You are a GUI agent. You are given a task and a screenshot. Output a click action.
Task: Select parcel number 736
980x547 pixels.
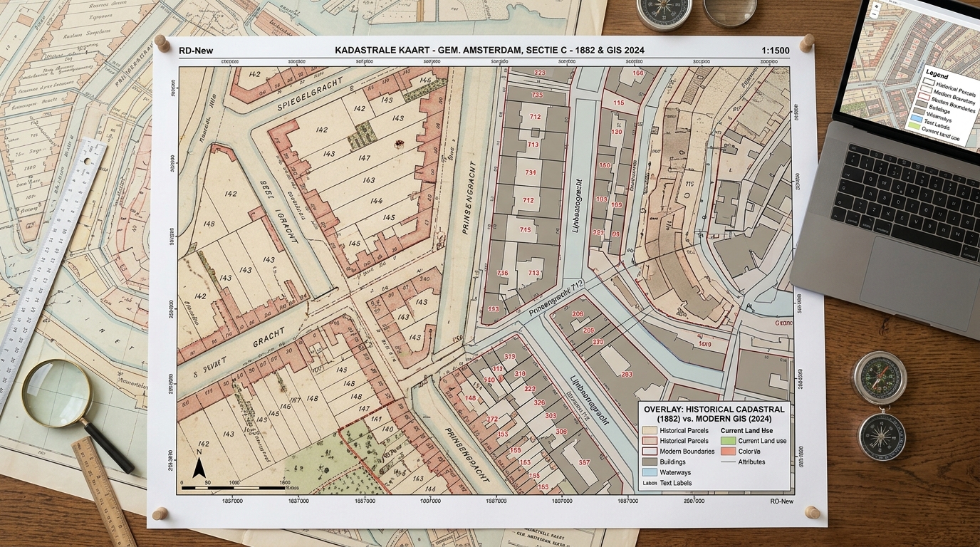[502, 273]
